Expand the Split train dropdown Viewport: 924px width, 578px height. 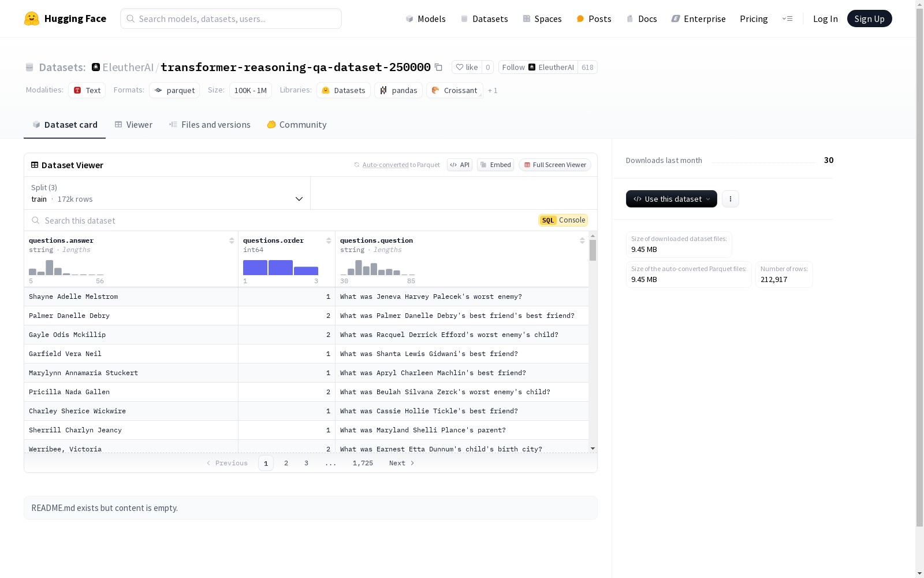tap(167, 193)
